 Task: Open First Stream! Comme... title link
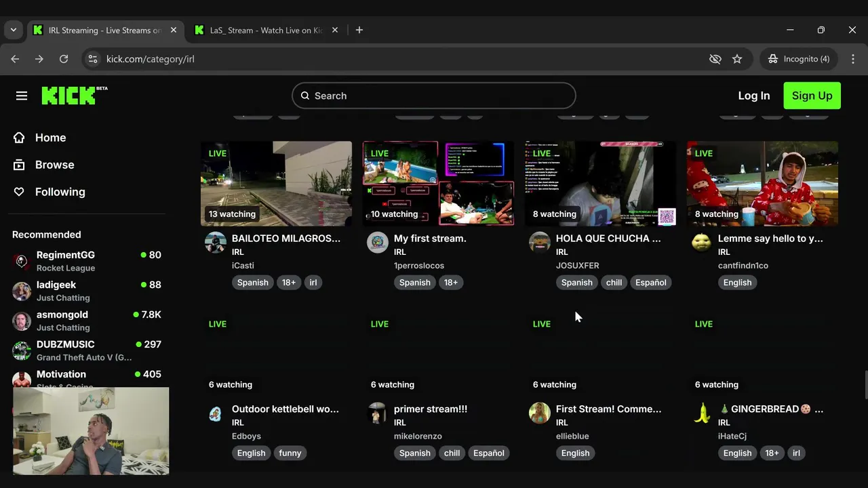click(x=608, y=409)
